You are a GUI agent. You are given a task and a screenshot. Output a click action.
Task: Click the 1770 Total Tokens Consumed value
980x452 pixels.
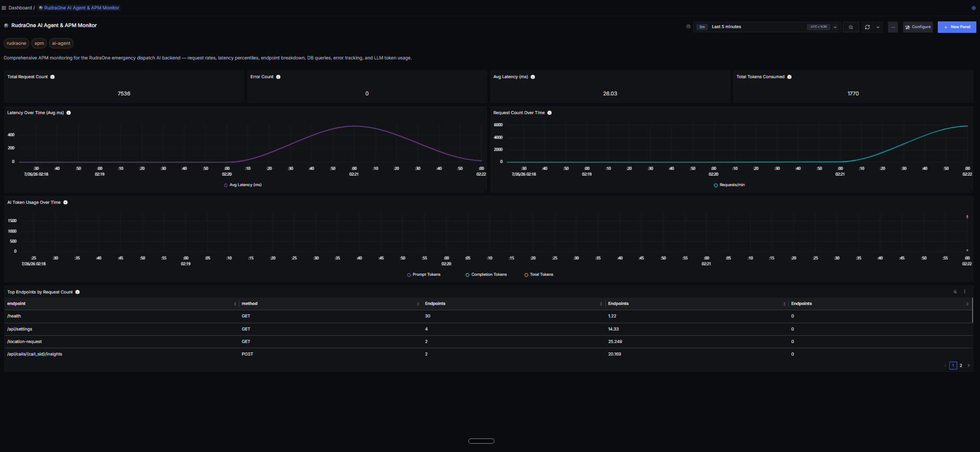coord(853,94)
